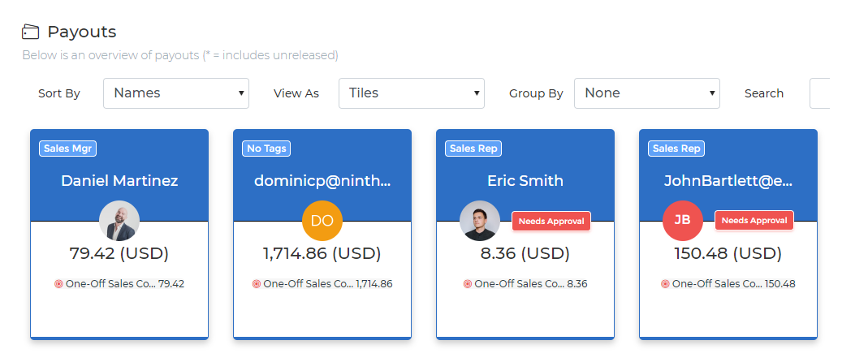Screen dimensions: 868x362
Task: Click target icon beside Daniel's One-Off Sales commission
Action: pos(58,284)
